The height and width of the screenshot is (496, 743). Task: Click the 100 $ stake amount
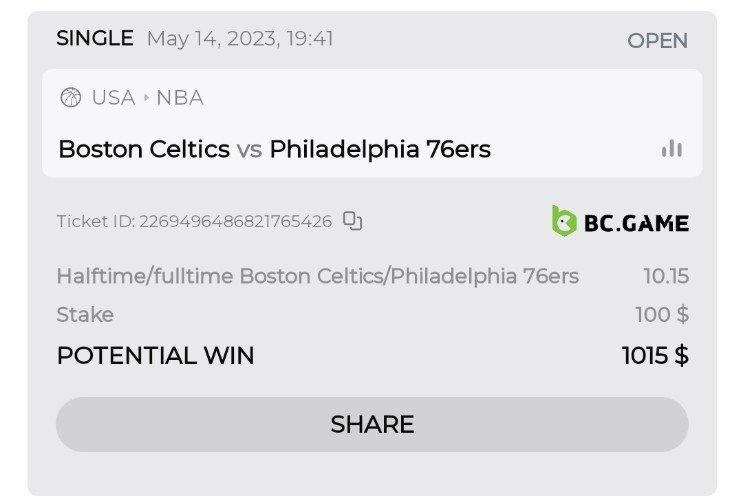coord(662,315)
